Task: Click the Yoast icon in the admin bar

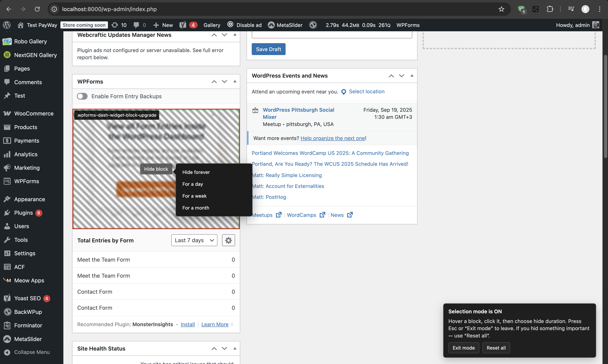Action: [183, 25]
